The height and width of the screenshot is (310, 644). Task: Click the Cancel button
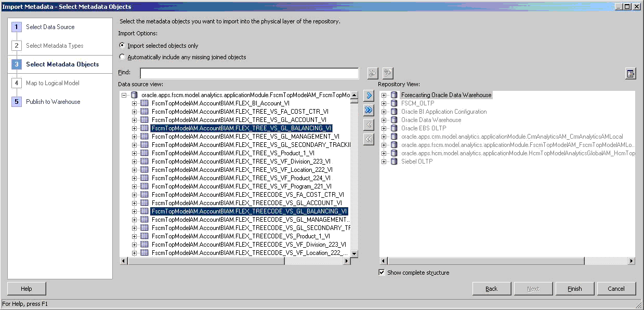[x=616, y=289]
